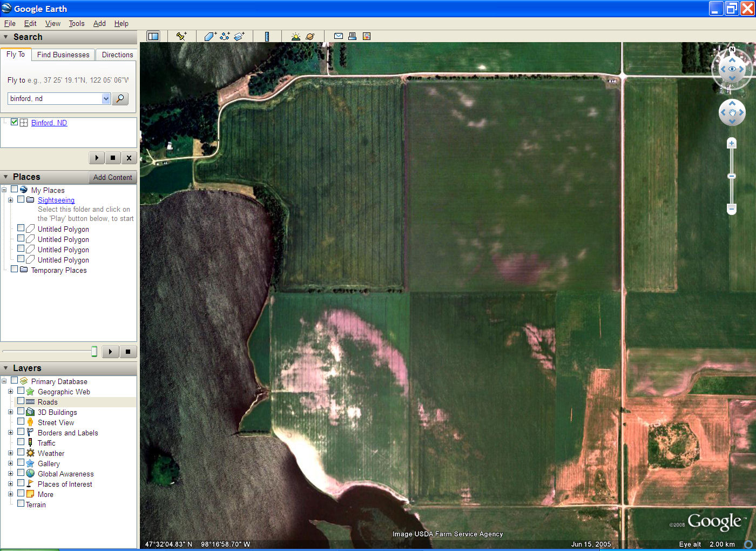756x551 pixels.
Task: Click the zoom slider handle
Action: [x=732, y=176]
